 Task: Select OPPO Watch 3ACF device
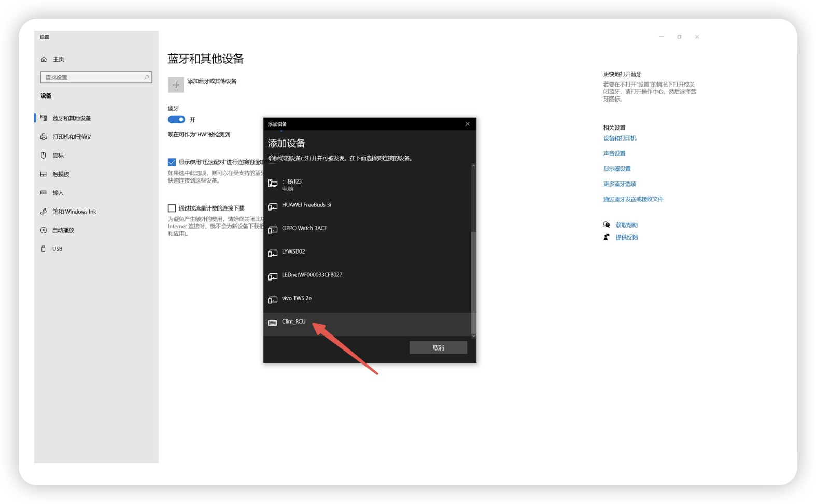point(367,231)
